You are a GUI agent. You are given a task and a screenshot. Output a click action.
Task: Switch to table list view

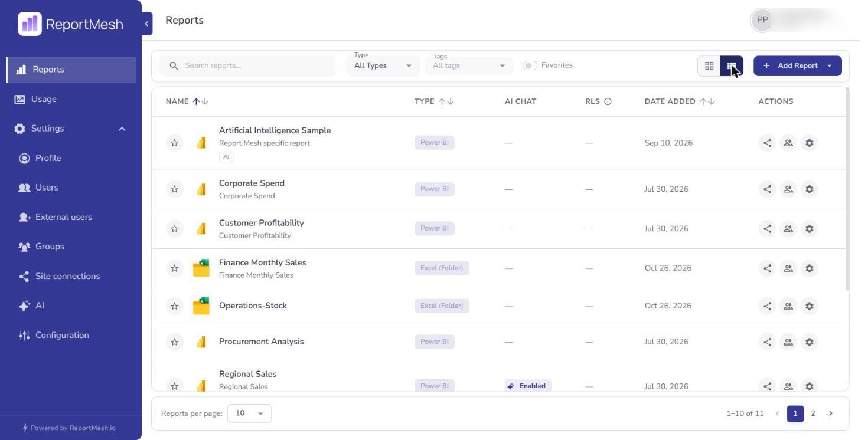point(732,66)
